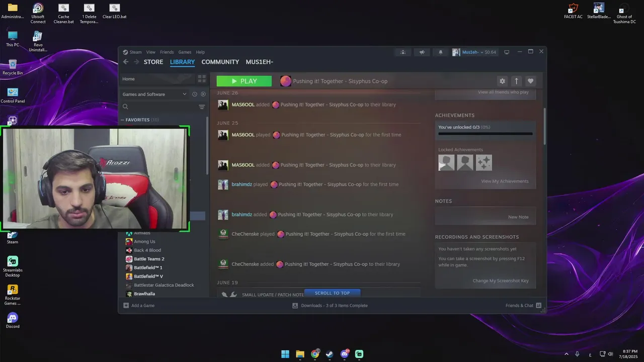644x362 pixels.
Task: Click achievements progress bar 0/3
Action: (485, 134)
